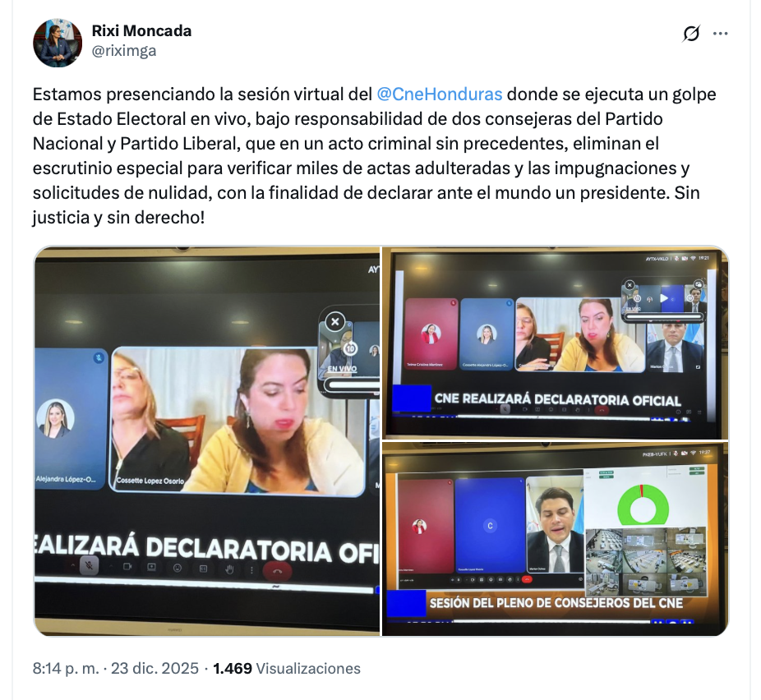Image resolution: width=761 pixels, height=700 pixels.
Task: Click the Grok slashed-circle icon
Action: coord(691,34)
